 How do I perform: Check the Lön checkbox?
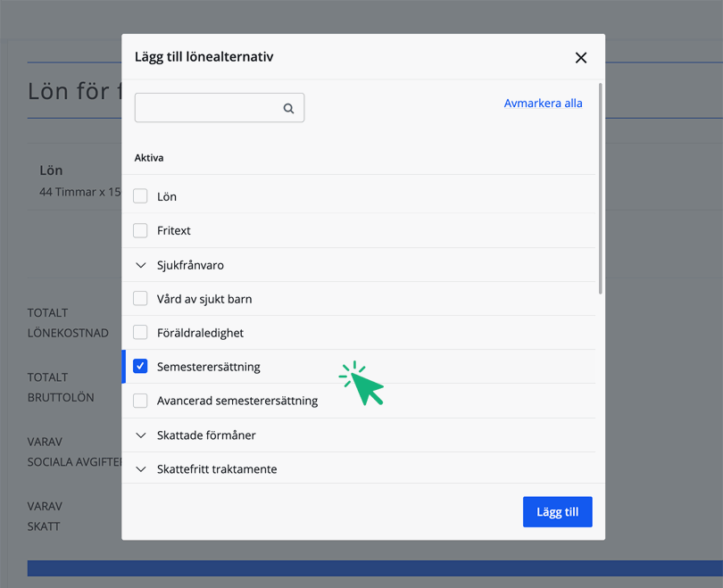coord(140,195)
